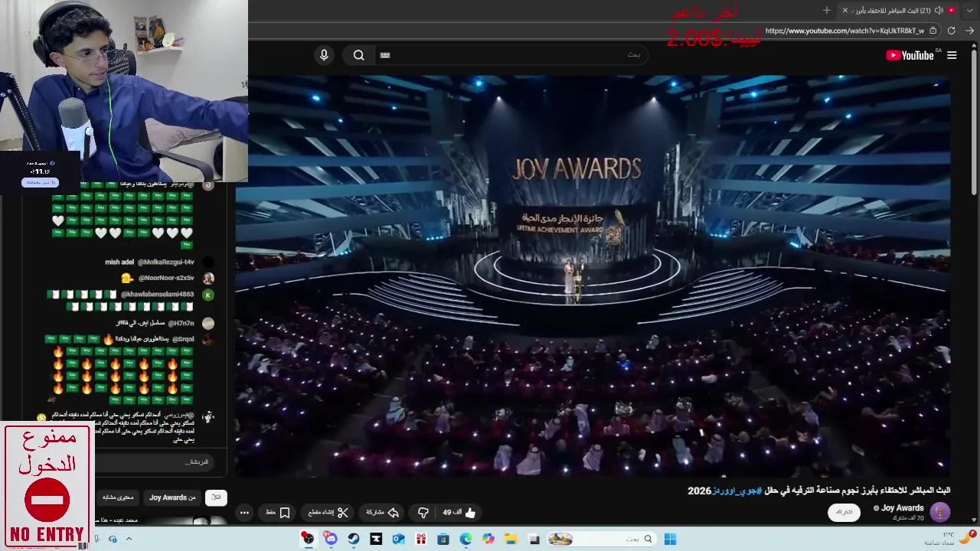Select the 'All' filter chip
This screenshot has width=980, height=551.
point(216,497)
